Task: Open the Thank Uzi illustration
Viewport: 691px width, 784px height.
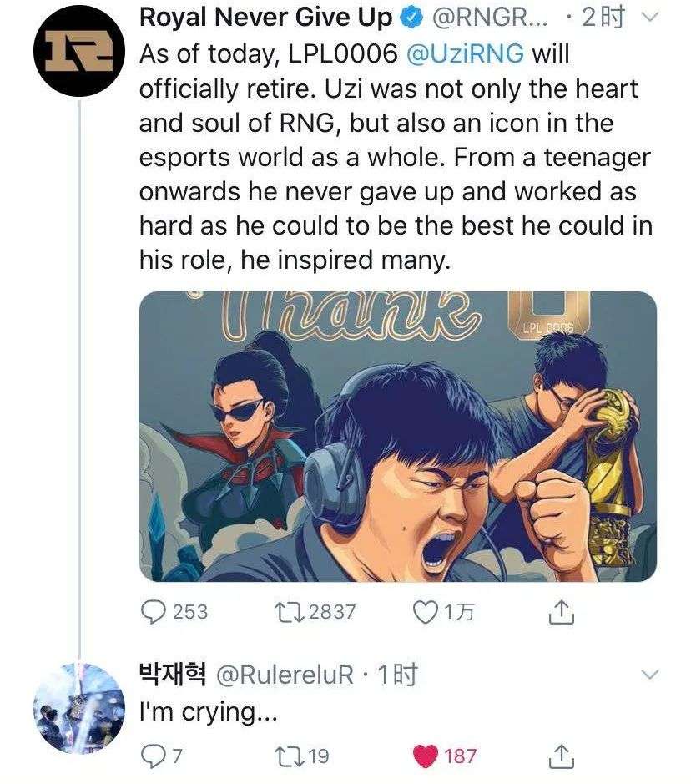Action: pyautogui.click(x=397, y=436)
